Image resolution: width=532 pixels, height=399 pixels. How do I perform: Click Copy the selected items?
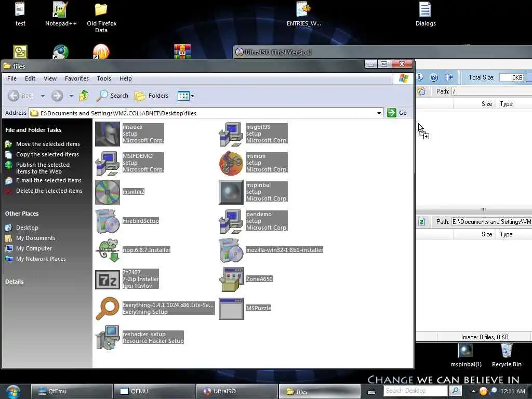[47, 154]
